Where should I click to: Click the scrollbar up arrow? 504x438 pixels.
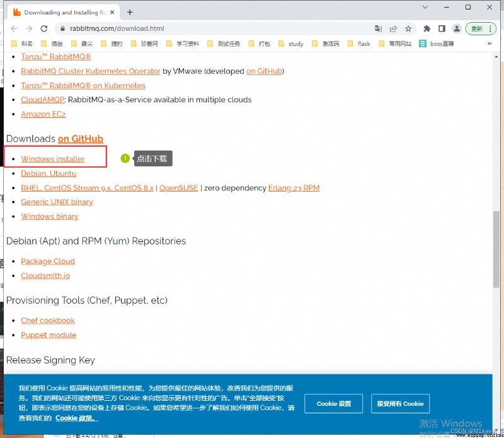496,57
